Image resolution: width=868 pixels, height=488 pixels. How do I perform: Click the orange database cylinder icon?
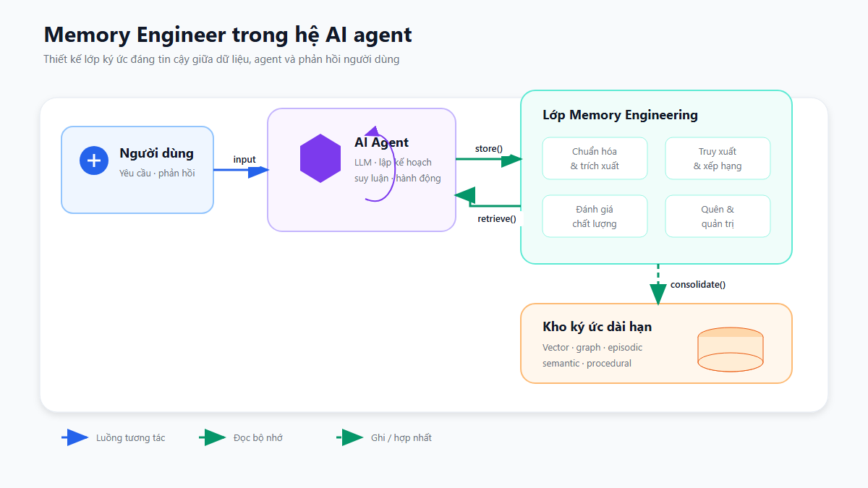[731, 350]
